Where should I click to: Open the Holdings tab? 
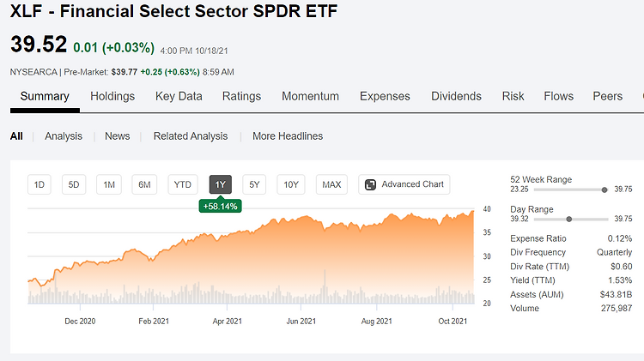coord(112,96)
